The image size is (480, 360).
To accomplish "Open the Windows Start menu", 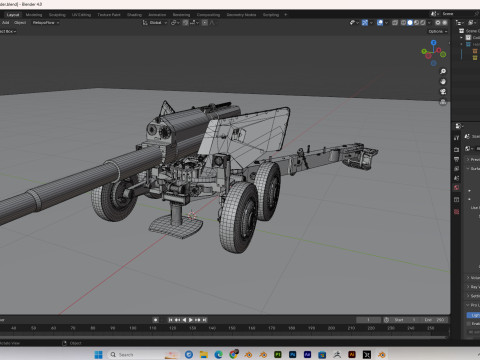I will pos(98,355).
